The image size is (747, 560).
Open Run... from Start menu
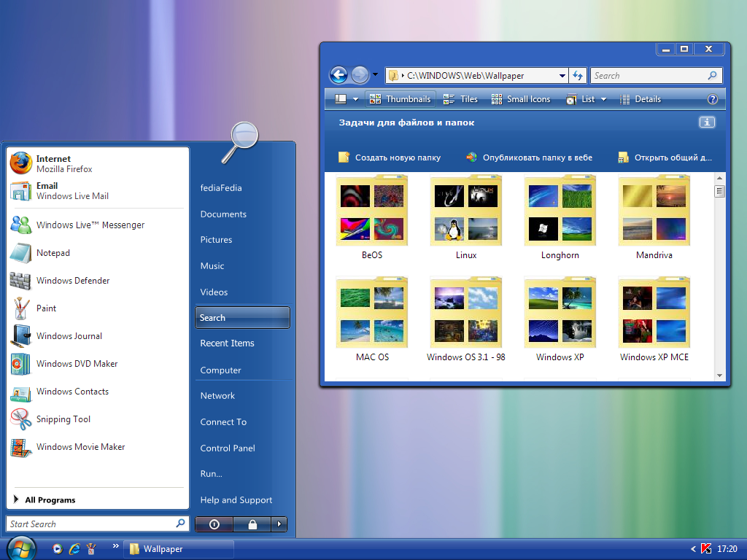click(x=211, y=474)
